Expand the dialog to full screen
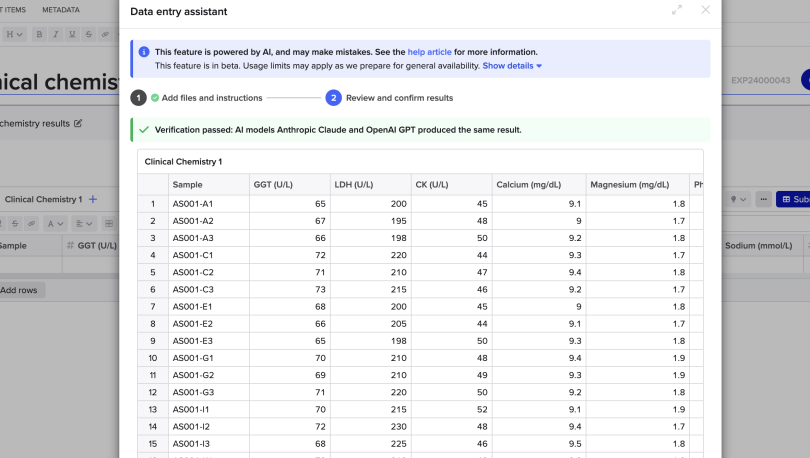Image resolution: width=810 pixels, height=458 pixels. pyautogui.click(x=677, y=10)
